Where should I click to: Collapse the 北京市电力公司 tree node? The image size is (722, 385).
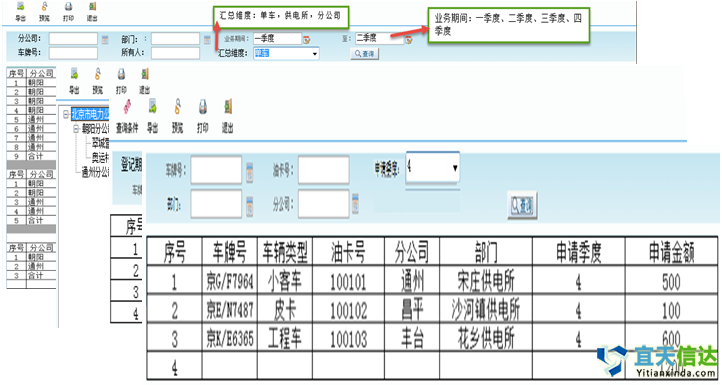pos(66,114)
